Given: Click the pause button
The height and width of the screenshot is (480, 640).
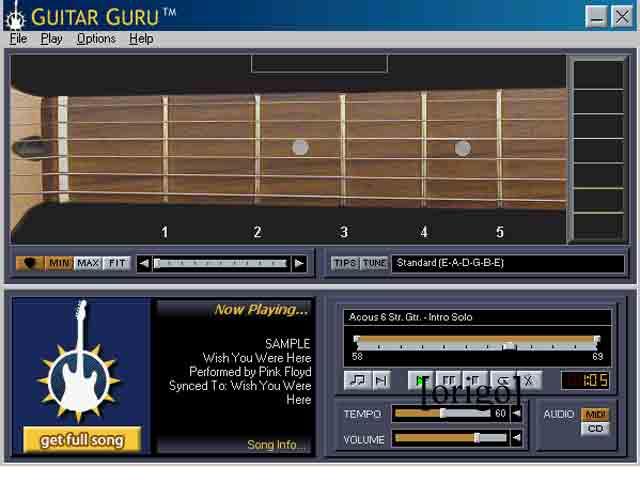Looking at the screenshot, I should pyautogui.click(x=448, y=381).
